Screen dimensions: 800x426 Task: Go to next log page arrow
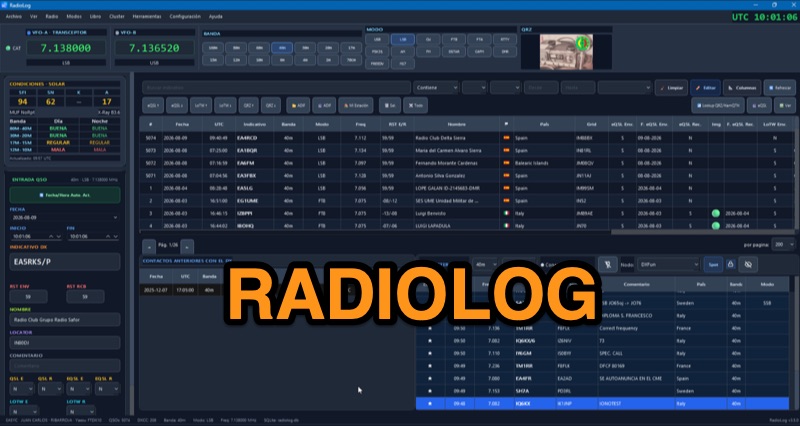pos(187,246)
